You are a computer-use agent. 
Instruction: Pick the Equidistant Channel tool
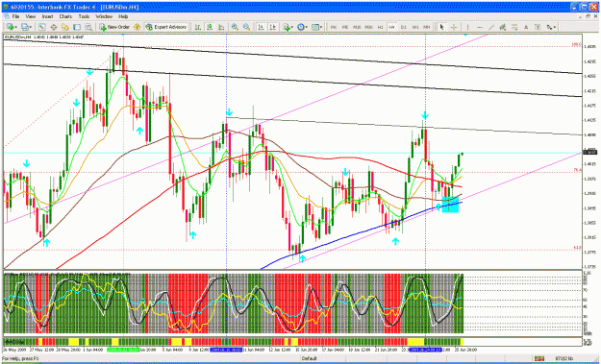(503, 27)
